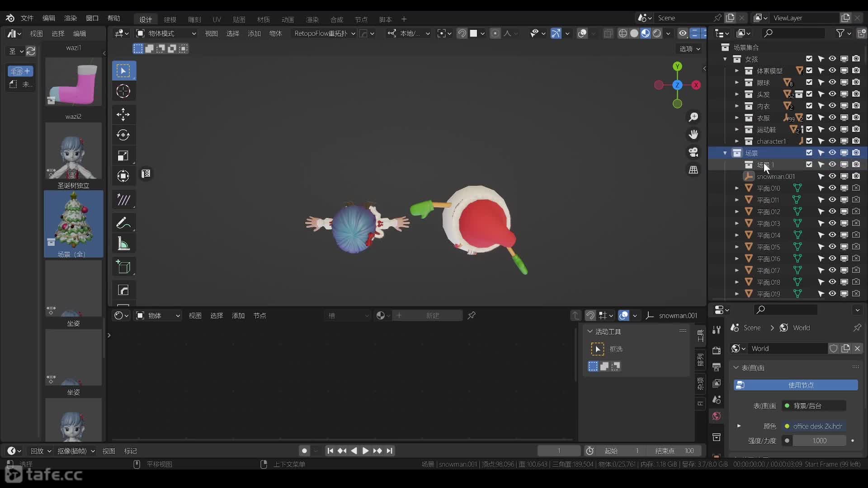The width and height of the screenshot is (868, 488).
Task: Switch to the 动画 workspace tab
Action: (x=288, y=19)
